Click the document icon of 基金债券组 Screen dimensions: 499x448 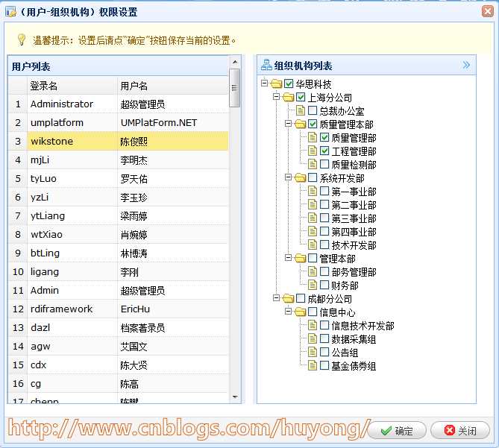click(x=313, y=366)
